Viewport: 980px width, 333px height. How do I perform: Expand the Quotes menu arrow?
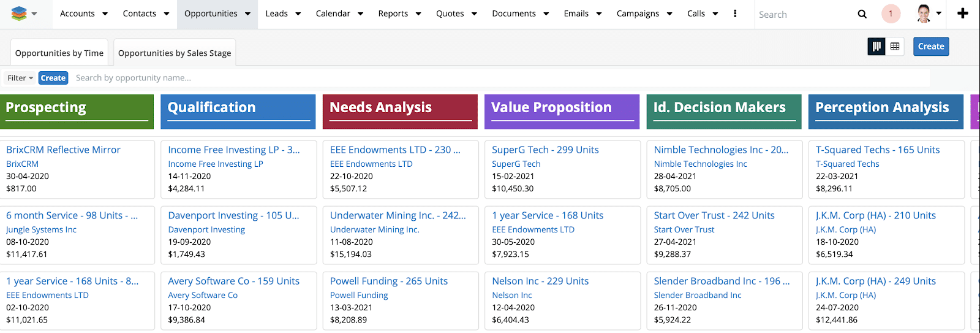[473, 13]
